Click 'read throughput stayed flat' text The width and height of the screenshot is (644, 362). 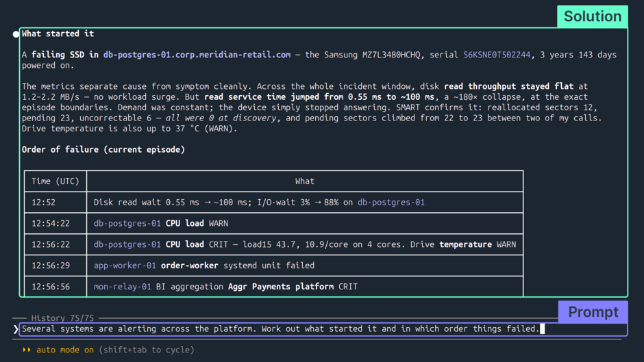pyautogui.click(x=508, y=86)
